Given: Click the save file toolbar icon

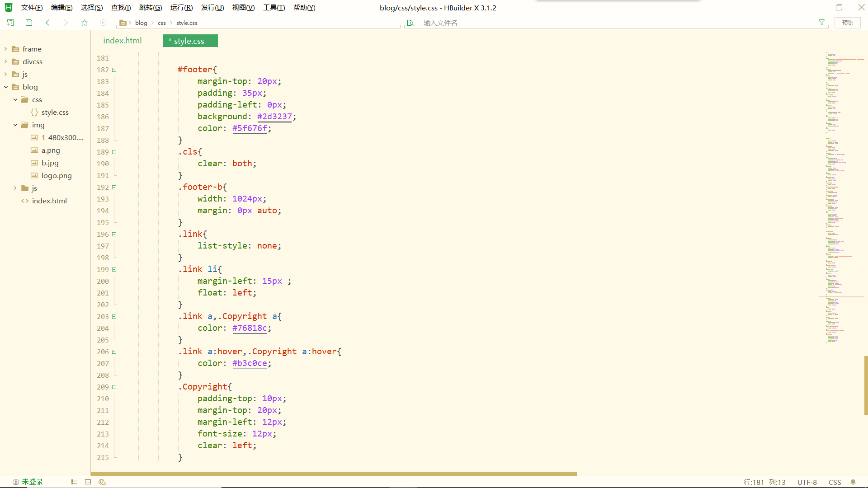Looking at the screenshot, I should pyautogui.click(x=29, y=23).
